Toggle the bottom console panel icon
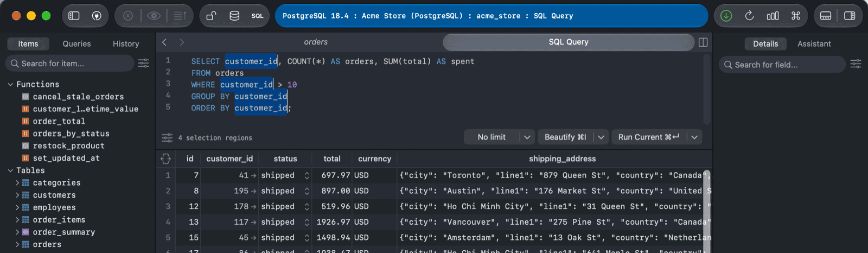The width and height of the screenshot is (868, 253). (826, 16)
